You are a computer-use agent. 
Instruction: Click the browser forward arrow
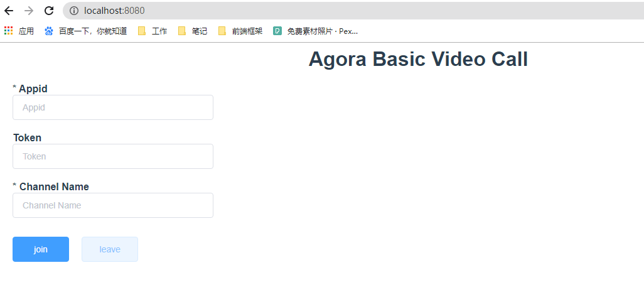tap(29, 11)
